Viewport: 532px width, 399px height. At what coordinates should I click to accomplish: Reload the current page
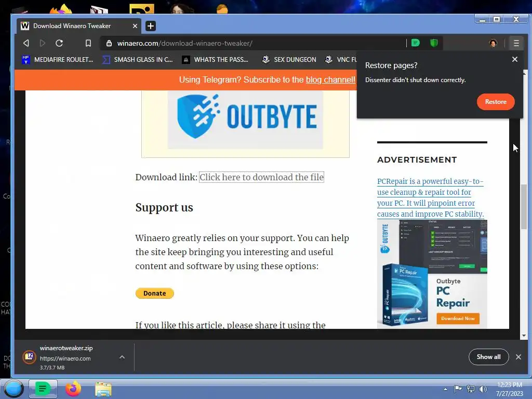[59, 43]
